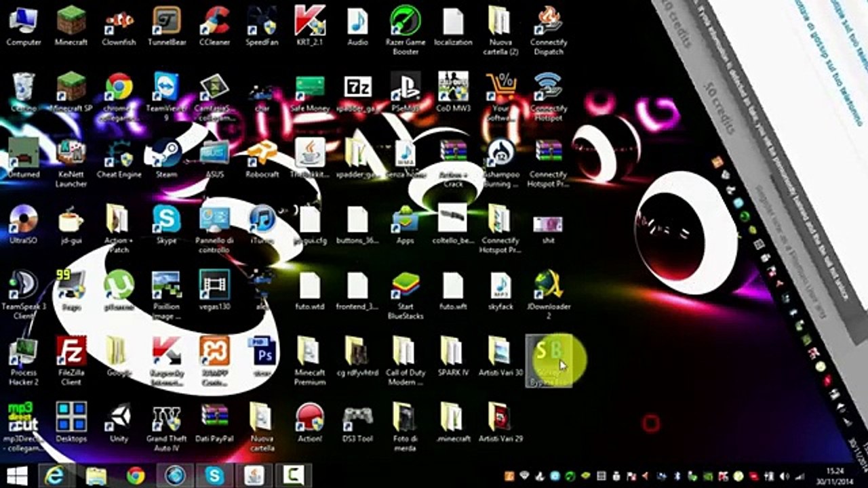Launch iTunes from the desktop
The height and width of the screenshot is (488, 868).
[261, 224]
